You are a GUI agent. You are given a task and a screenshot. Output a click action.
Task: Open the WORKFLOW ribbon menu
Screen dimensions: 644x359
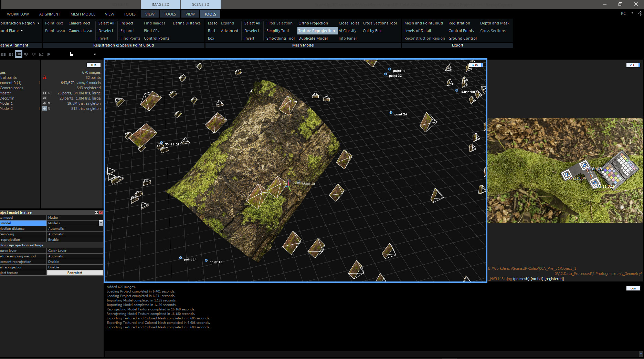click(18, 14)
